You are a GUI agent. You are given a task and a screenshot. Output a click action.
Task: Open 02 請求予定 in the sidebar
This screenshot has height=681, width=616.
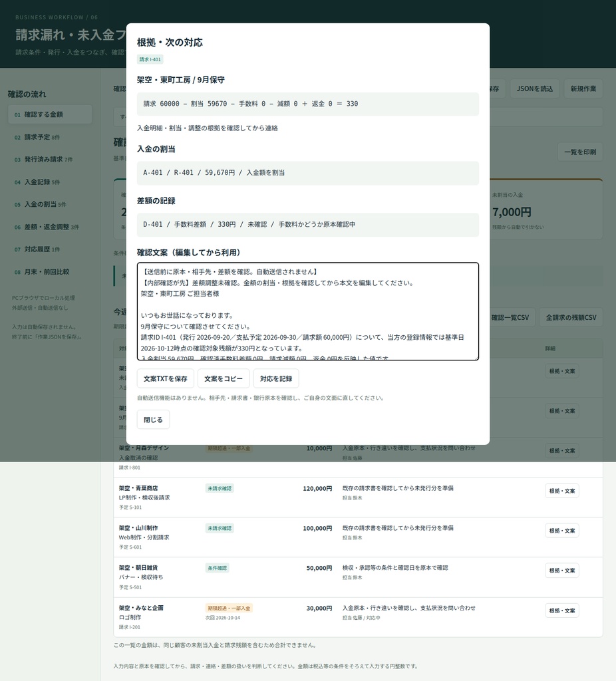coord(50,137)
